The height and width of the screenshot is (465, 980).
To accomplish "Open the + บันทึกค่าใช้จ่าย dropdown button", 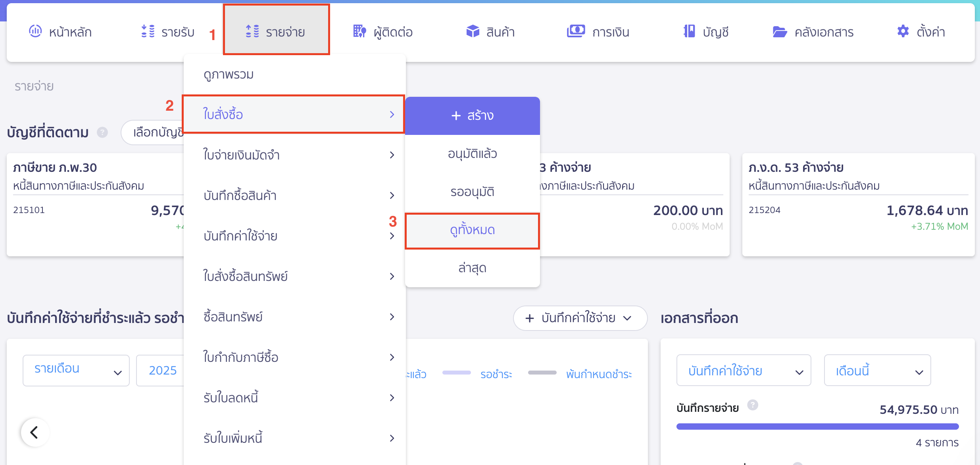I will [580, 318].
